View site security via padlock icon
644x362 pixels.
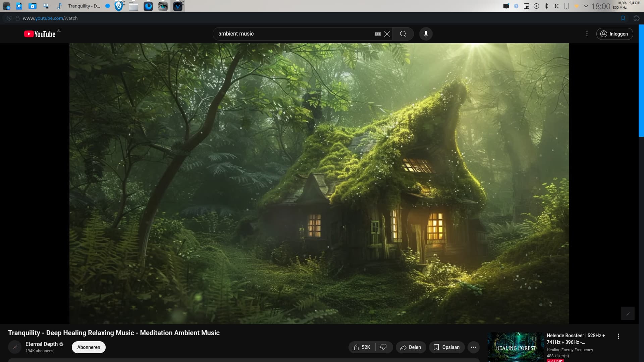click(x=17, y=18)
